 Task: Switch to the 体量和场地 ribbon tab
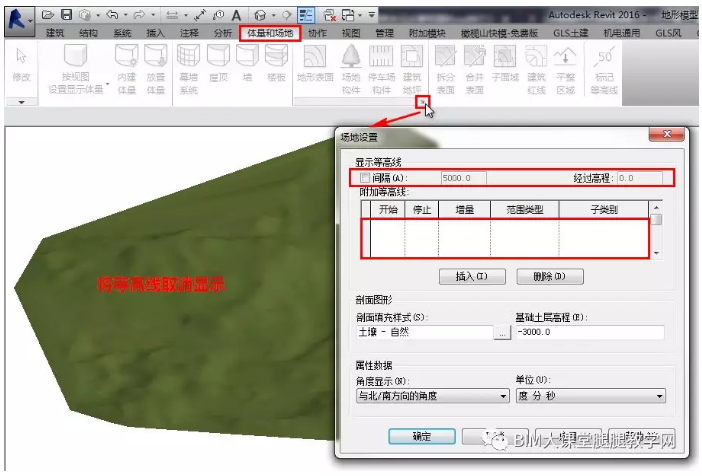click(268, 33)
